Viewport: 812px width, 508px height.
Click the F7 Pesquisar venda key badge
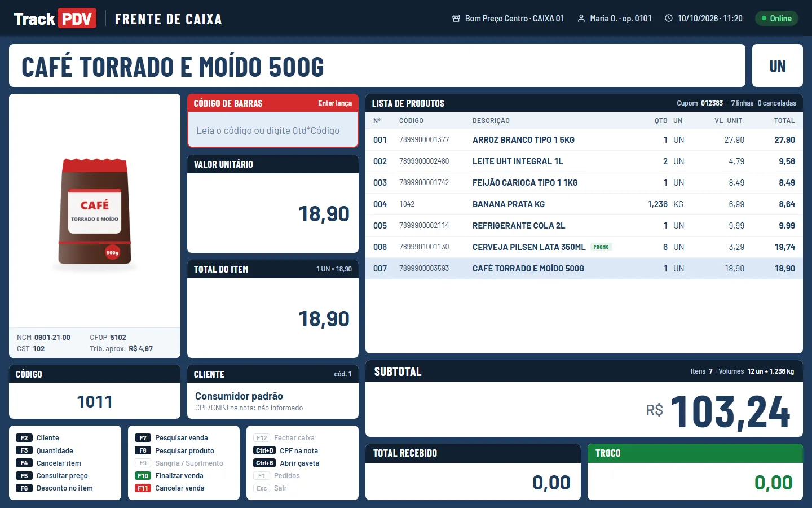(x=143, y=438)
